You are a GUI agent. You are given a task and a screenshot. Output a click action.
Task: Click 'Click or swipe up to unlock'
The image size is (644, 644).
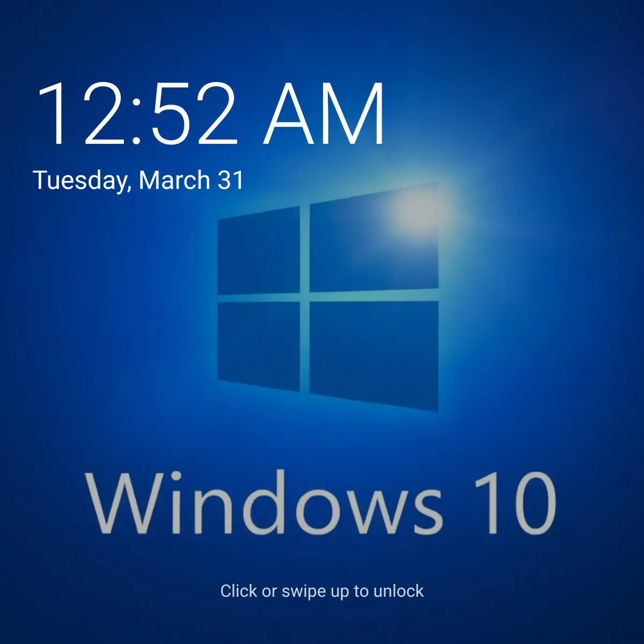pos(322,591)
